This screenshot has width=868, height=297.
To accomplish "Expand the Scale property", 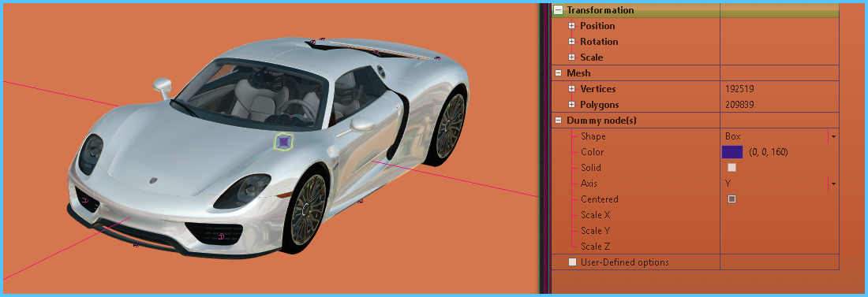I will [572, 58].
